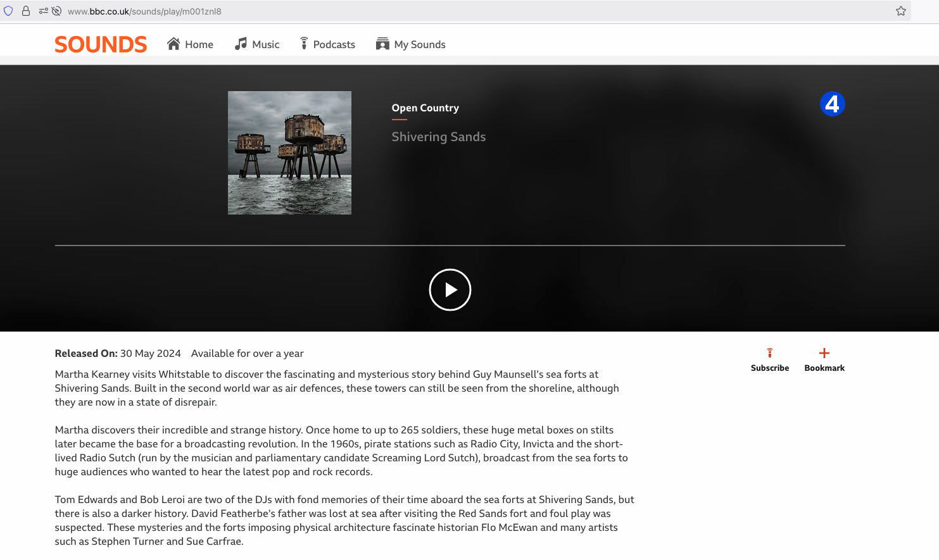Click the padlock site security icon
Screen dimensions: 939x560
[26, 11]
